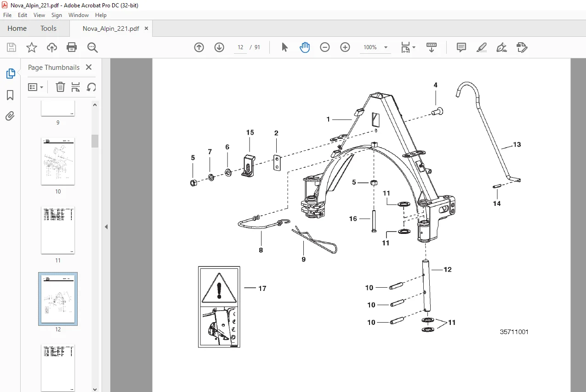Open the View menu

39,15
